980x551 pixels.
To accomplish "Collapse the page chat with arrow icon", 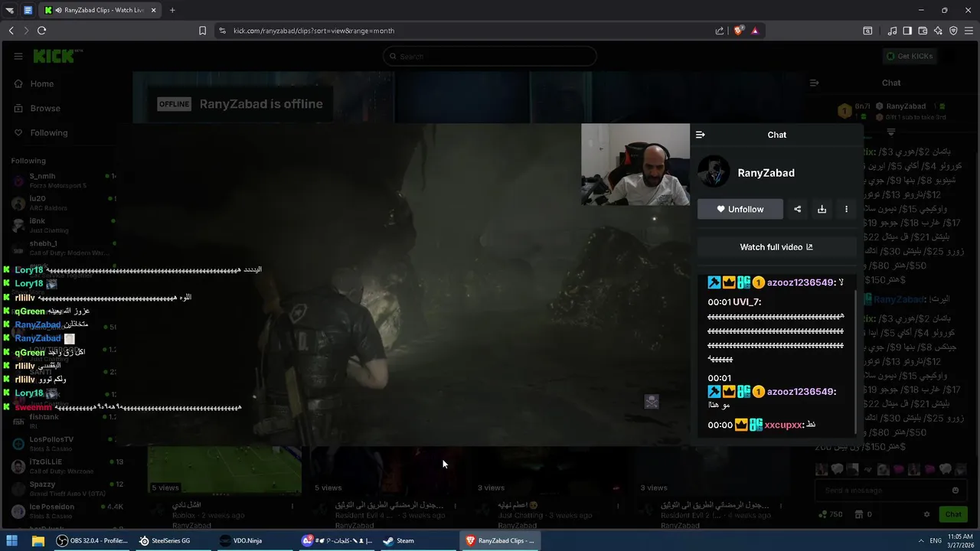I will coord(815,83).
